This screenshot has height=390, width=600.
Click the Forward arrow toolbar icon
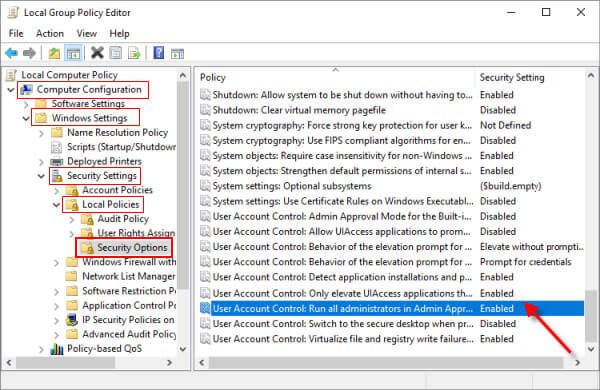point(29,53)
